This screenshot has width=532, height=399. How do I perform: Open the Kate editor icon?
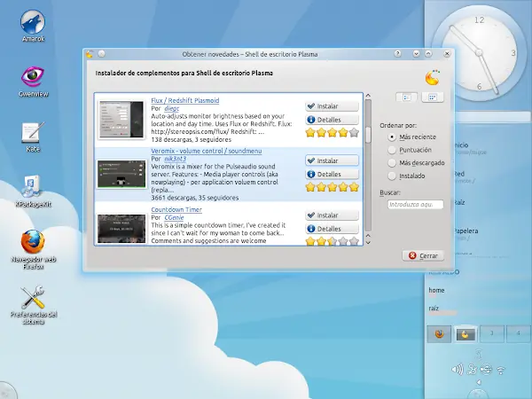coord(33,137)
